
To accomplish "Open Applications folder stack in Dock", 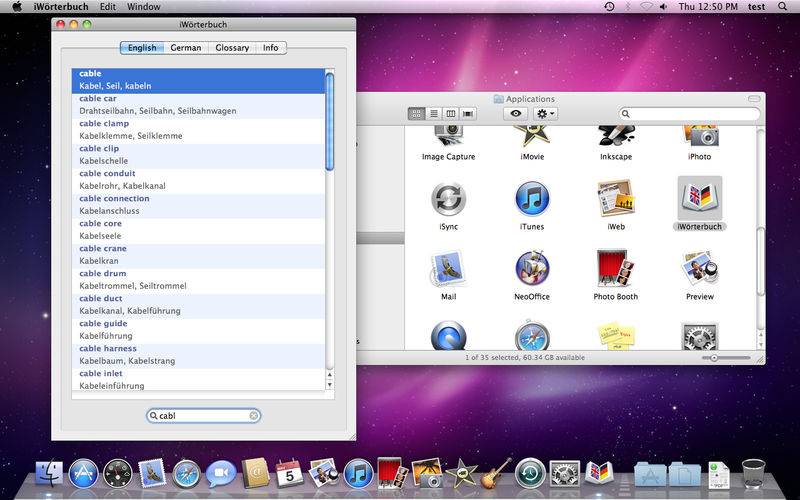I will click(650, 474).
